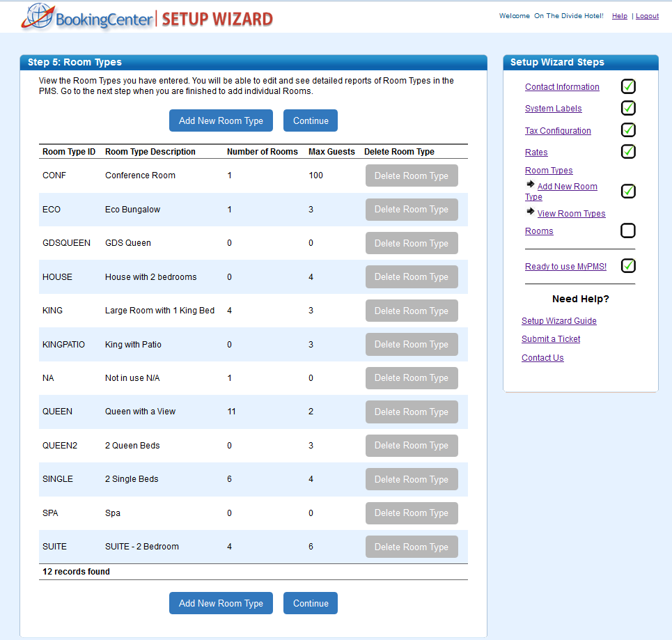Click the BookingCenter globe logo
672x640 pixels.
tap(38, 16)
